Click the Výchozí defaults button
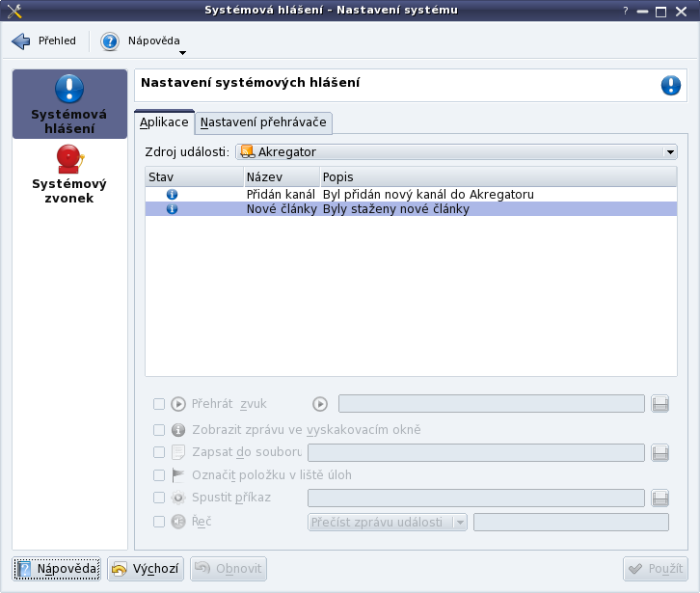This screenshot has width=700, height=593. [146, 569]
